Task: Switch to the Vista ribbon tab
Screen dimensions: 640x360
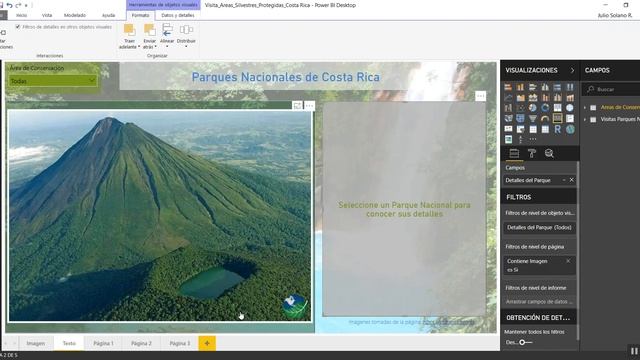Action: [x=47, y=15]
